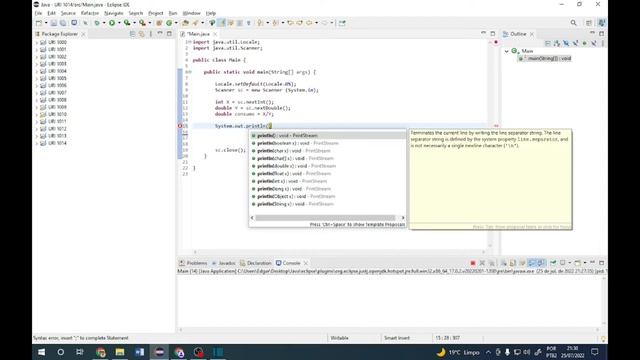
Task: Click the Clear Console icon
Action: tap(504, 263)
